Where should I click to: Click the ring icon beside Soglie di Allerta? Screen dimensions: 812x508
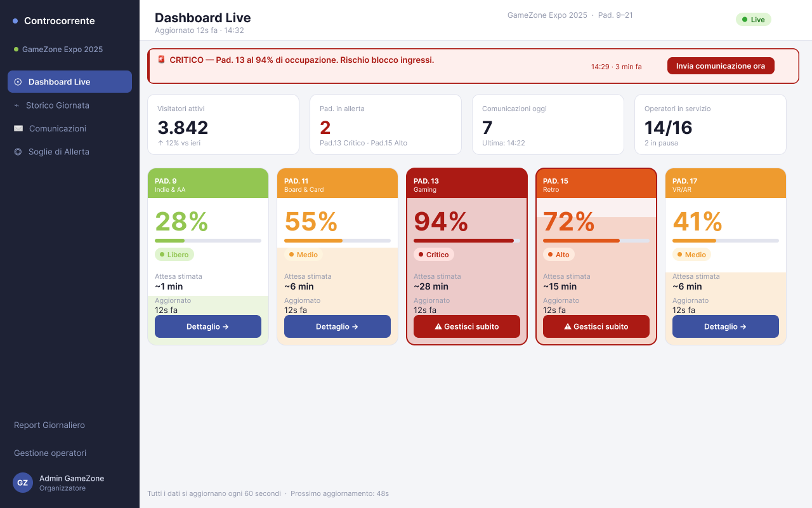point(18,152)
